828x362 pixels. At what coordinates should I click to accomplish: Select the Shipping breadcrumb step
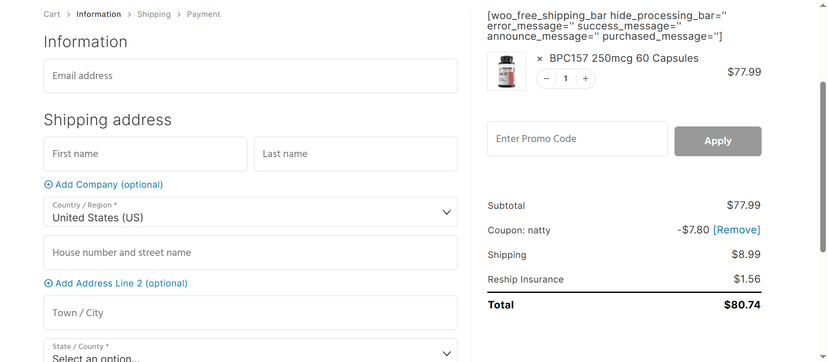coord(154,14)
